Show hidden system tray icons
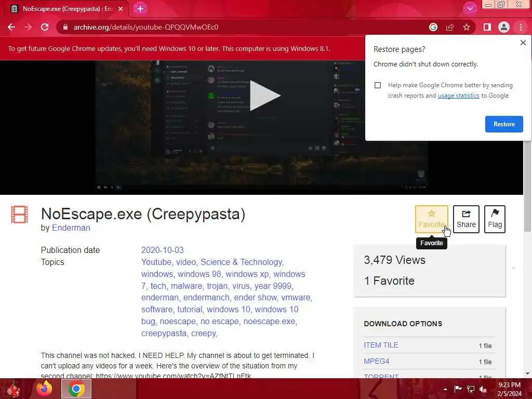This screenshot has width=532, height=399. point(445,389)
